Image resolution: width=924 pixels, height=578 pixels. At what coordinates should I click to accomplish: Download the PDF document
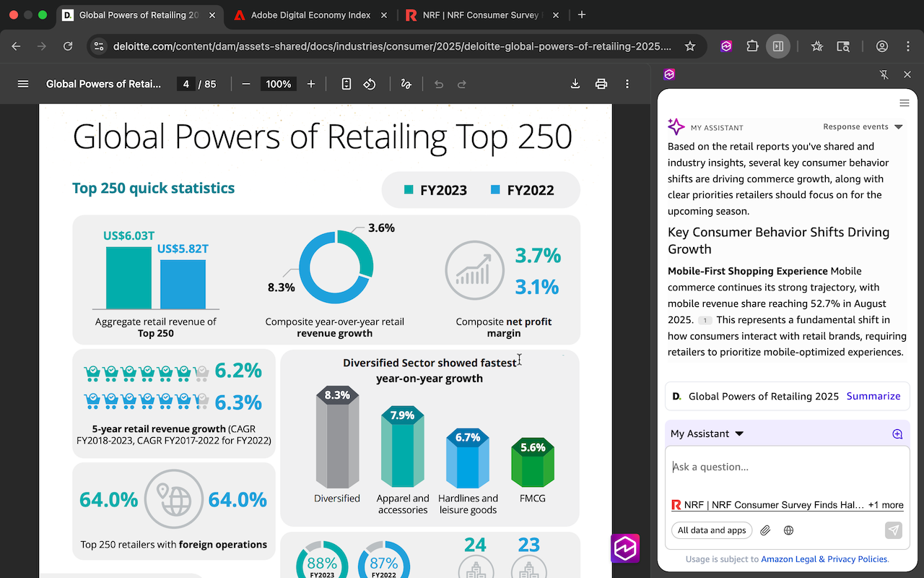(575, 84)
